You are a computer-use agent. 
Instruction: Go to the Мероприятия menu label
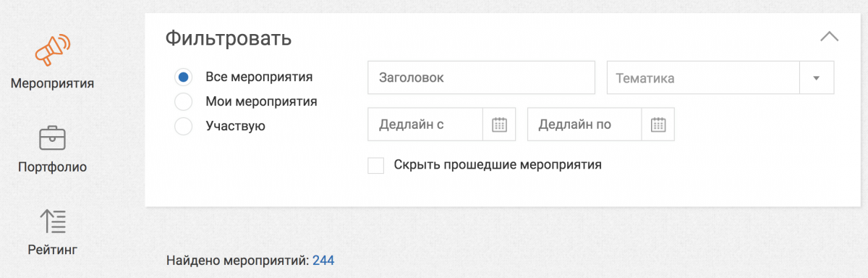coord(53,83)
